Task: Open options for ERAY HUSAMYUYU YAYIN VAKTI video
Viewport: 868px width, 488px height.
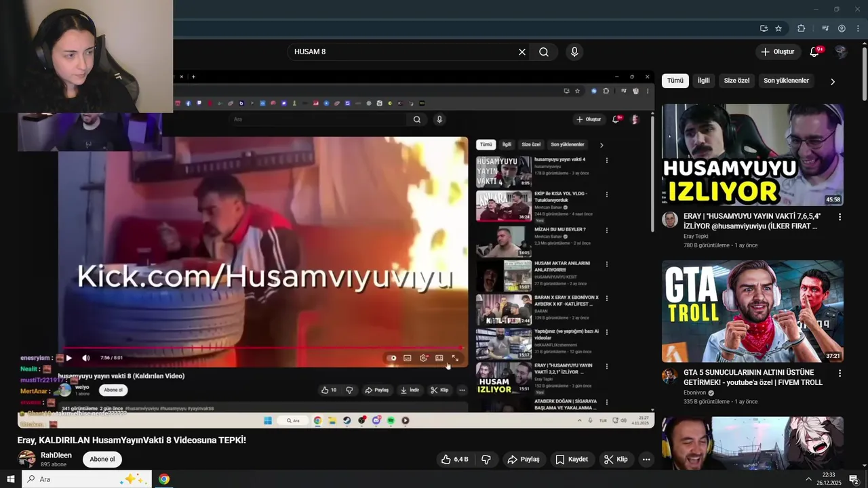Action: tap(840, 217)
